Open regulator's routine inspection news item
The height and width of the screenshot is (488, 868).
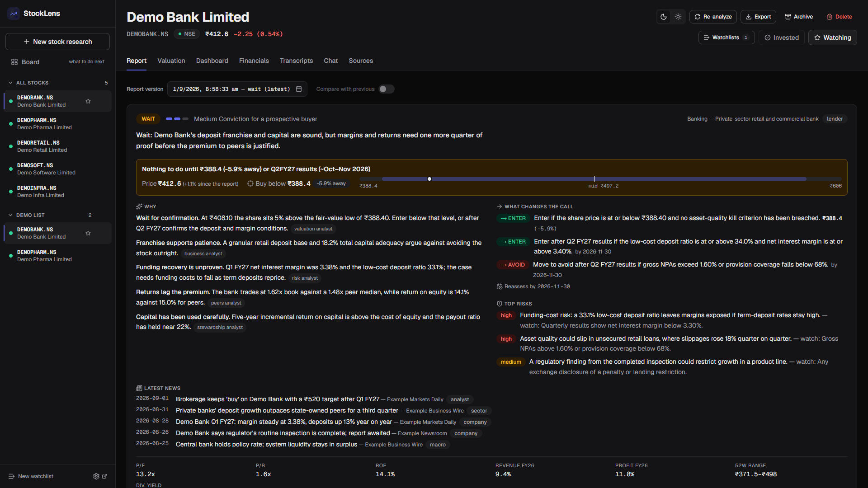point(283,433)
